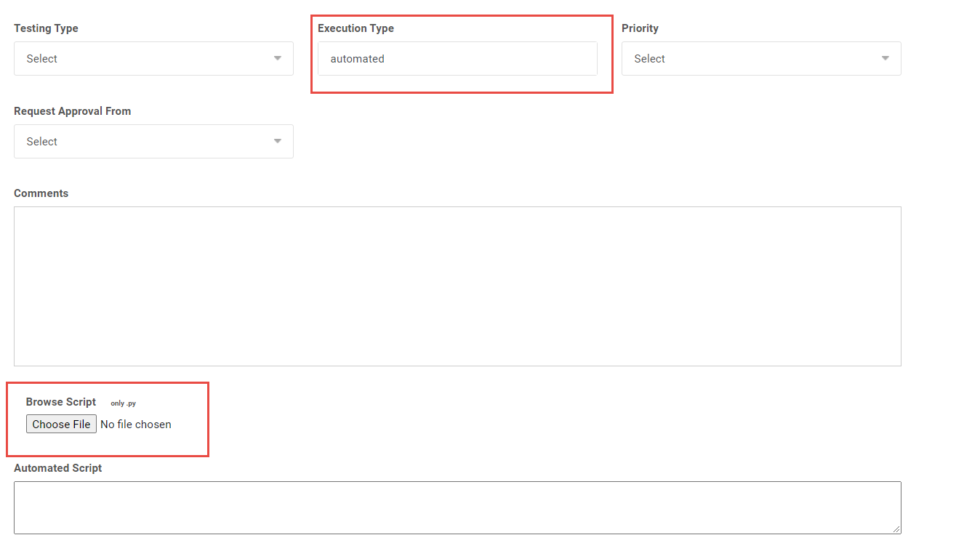The image size is (980, 551).
Task: Click the 'Priority' label
Action: (x=640, y=28)
